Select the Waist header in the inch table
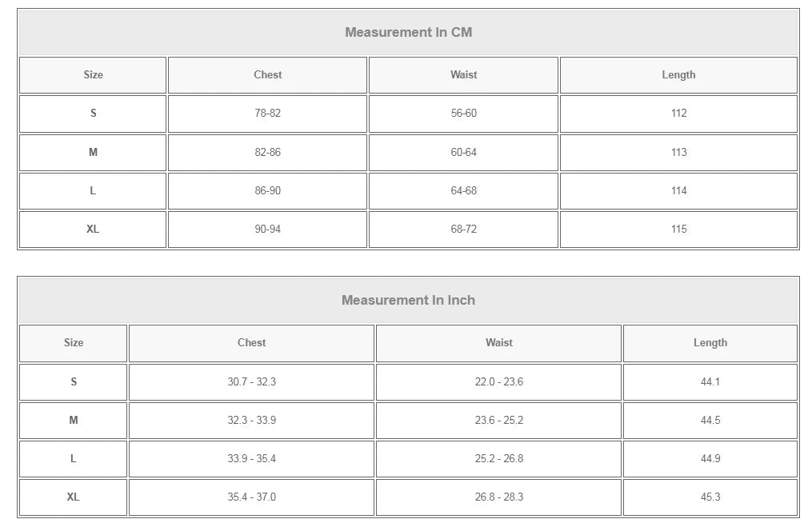The image size is (812, 527). (x=498, y=343)
